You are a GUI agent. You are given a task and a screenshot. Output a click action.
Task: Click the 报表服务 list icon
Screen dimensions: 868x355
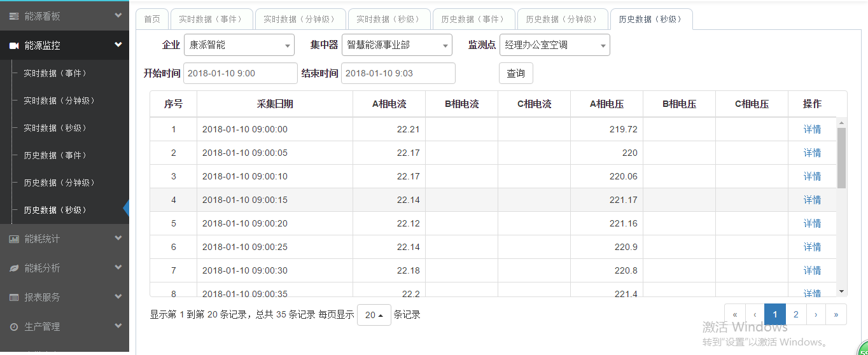coord(14,298)
